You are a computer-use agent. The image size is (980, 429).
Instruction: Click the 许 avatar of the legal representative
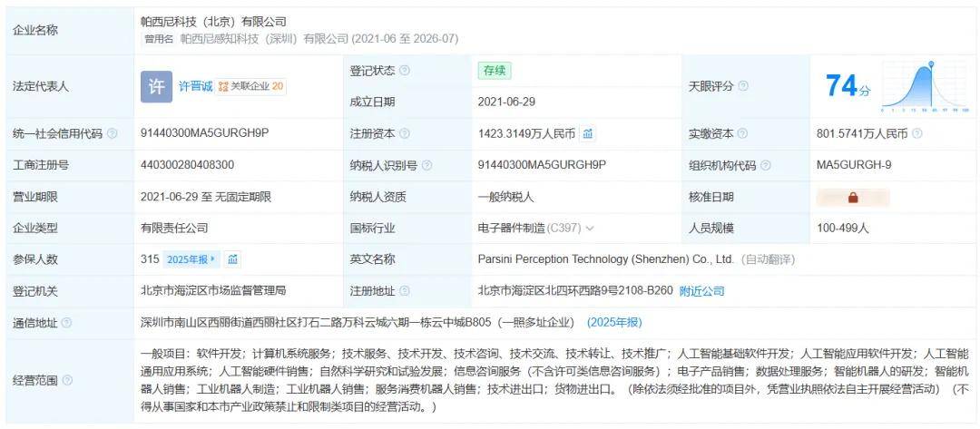(156, 86)
